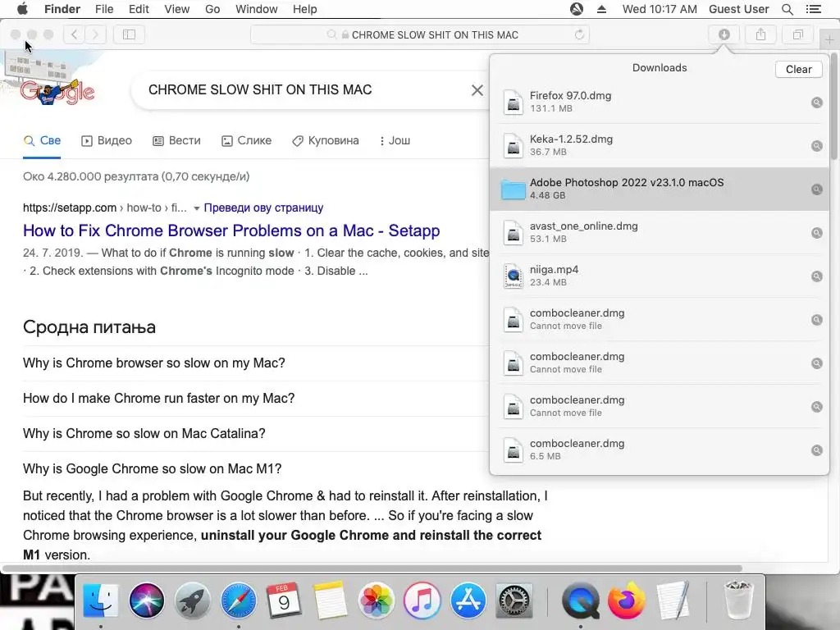Open Notification Center list icon

coord(813,9)
